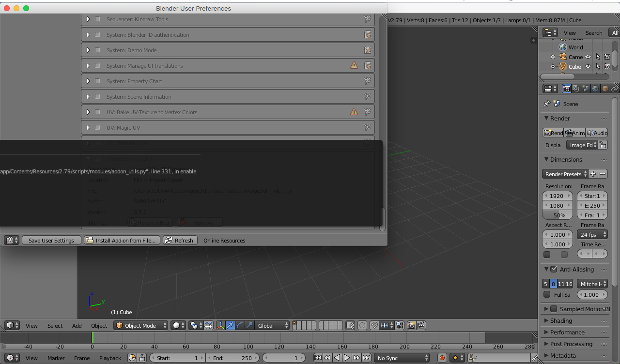Toggle Sampled Motion Blur checkbox
Screen dimensions: 620x364
click(554, 309)
